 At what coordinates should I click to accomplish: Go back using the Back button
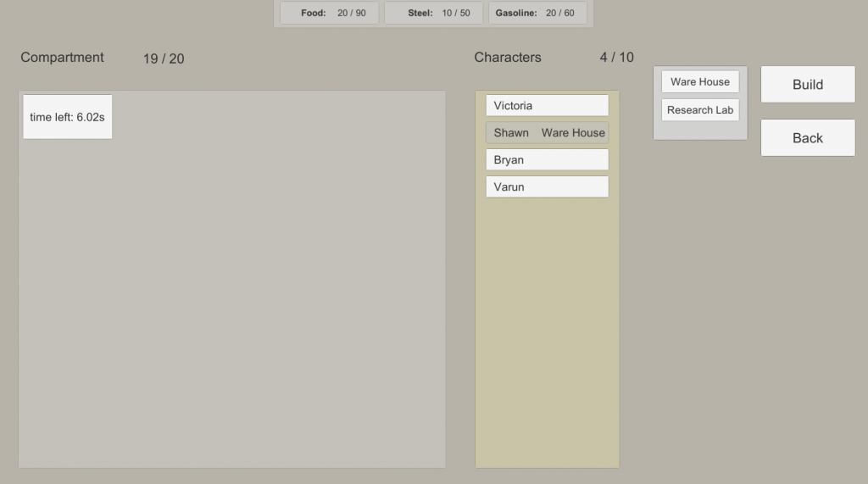click(808, 138)
